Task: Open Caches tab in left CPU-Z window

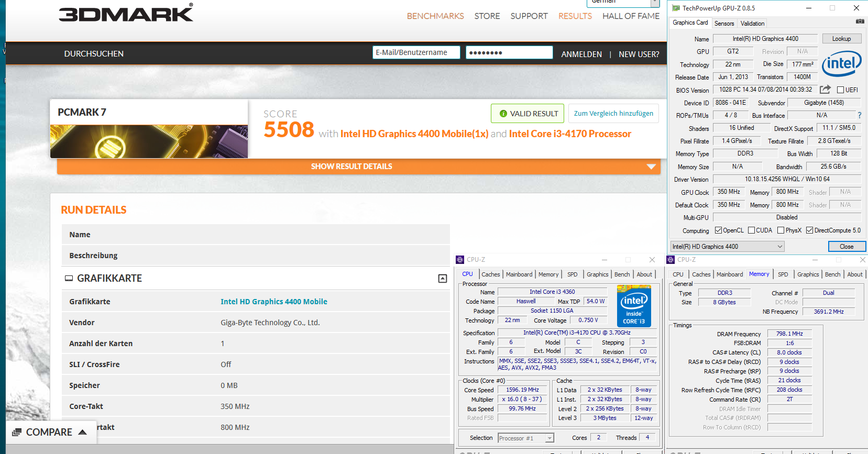Action: tap(490, 274)
